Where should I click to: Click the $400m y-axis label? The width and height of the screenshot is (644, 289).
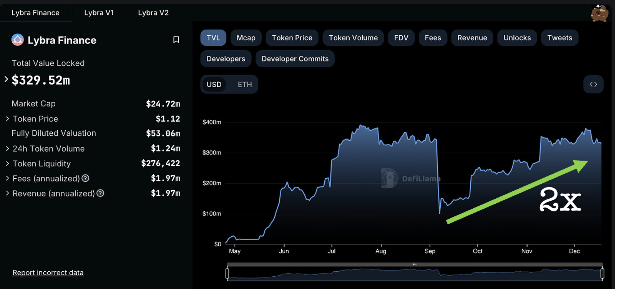[212, 122]
